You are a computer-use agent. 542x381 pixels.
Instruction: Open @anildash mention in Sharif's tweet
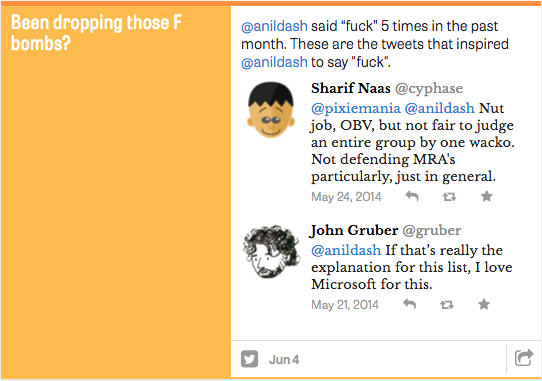coord(439,108)
